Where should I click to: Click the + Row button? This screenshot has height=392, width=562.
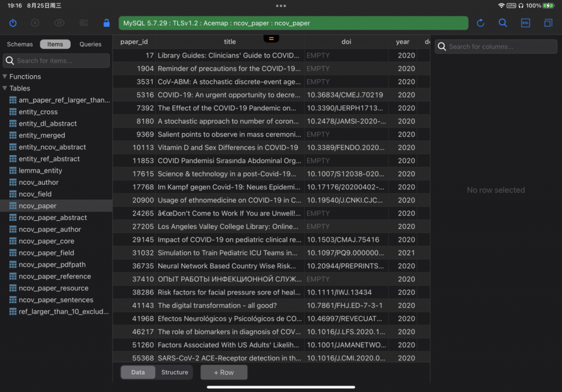click(223, 372)
